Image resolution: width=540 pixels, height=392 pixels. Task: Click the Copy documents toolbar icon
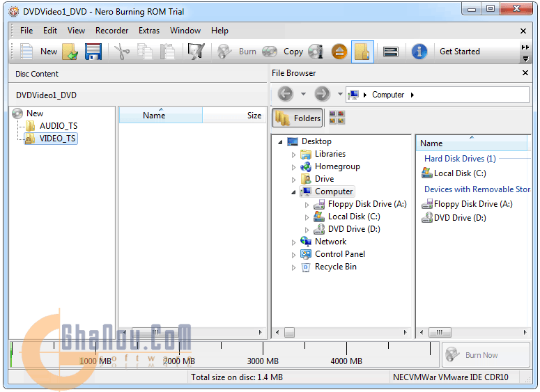tap(145, 52)
